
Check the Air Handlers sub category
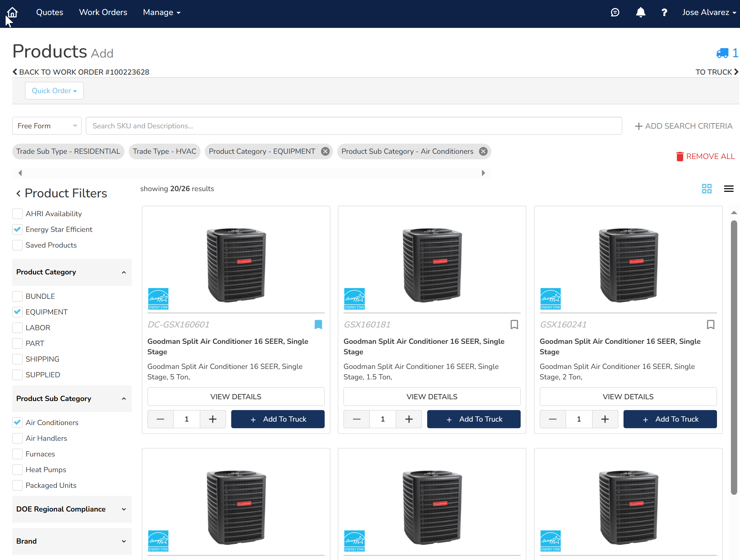17,438
